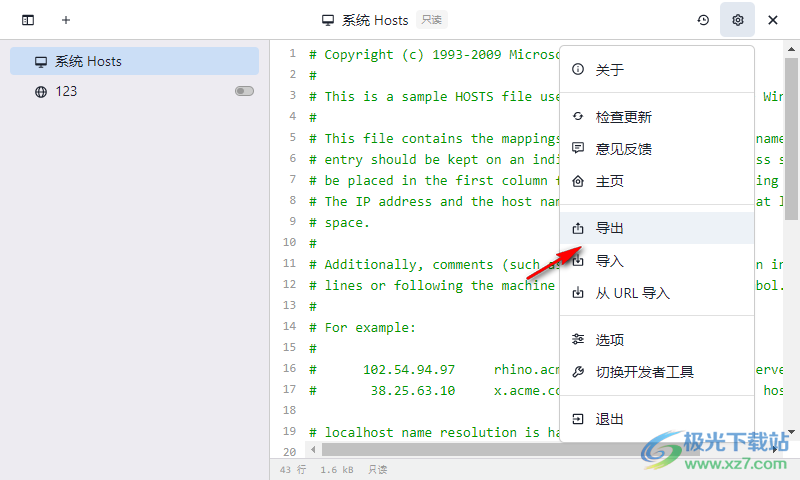800x480 pixels.
Task: Choose 检查更新 from the menu
Action: [x=657, y=117]
